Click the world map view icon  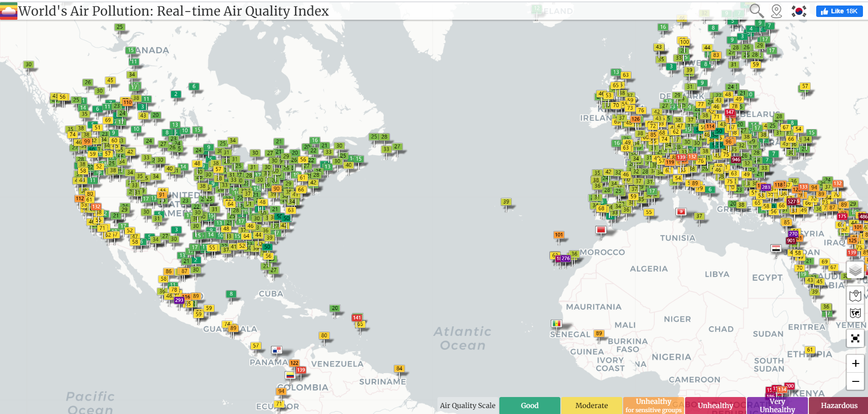click(855, 313)
